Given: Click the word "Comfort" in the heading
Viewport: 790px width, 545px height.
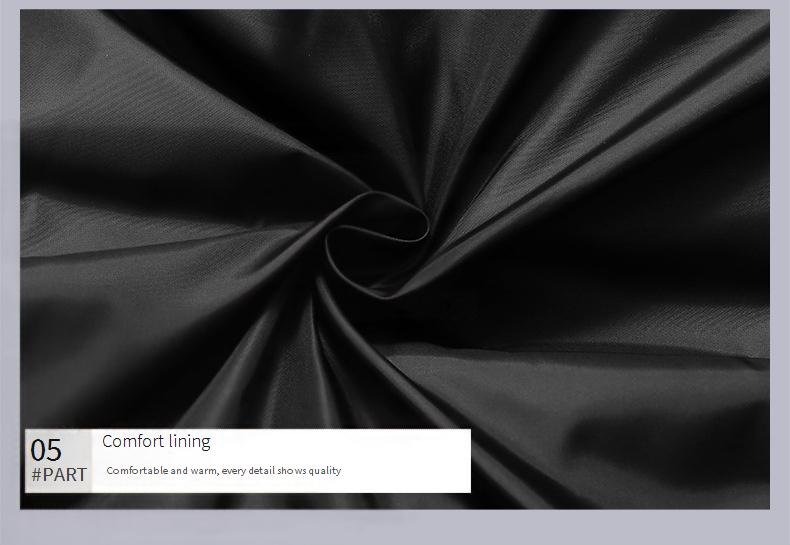Looking at the screenshot, I should pyautogui.click(x=133, y=441).
